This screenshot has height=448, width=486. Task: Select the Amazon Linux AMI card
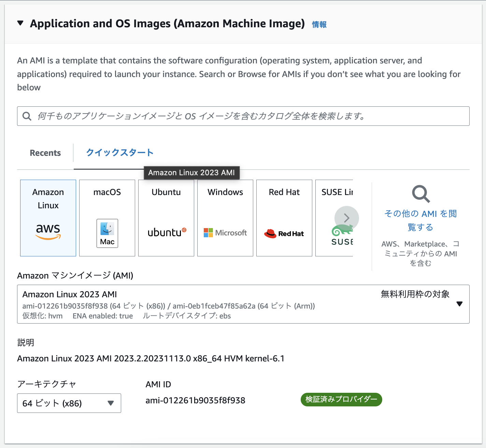tap(48, 218)
